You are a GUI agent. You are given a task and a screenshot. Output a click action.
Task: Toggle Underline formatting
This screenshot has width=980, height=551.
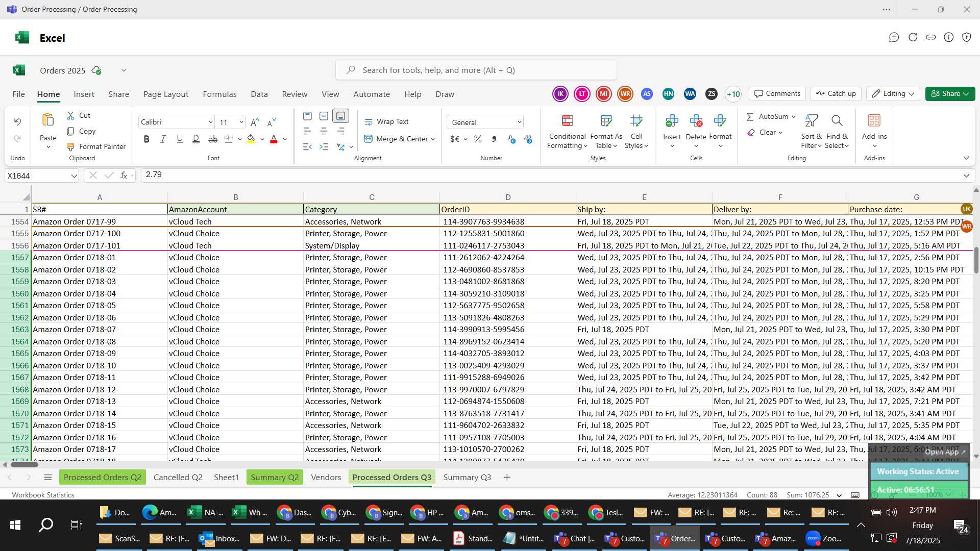click(180, 139)
